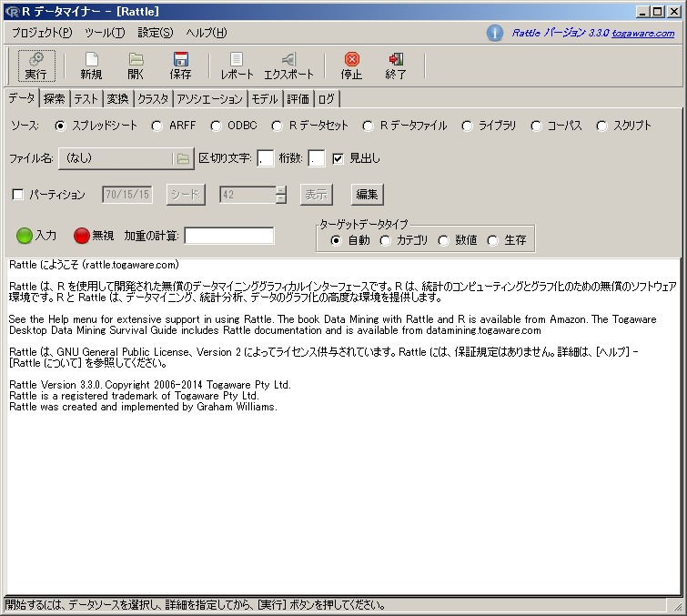This screenshot has height=616, width=687.
Task: Click the 編集 (Edit) button
Action: tap(368, 195)
